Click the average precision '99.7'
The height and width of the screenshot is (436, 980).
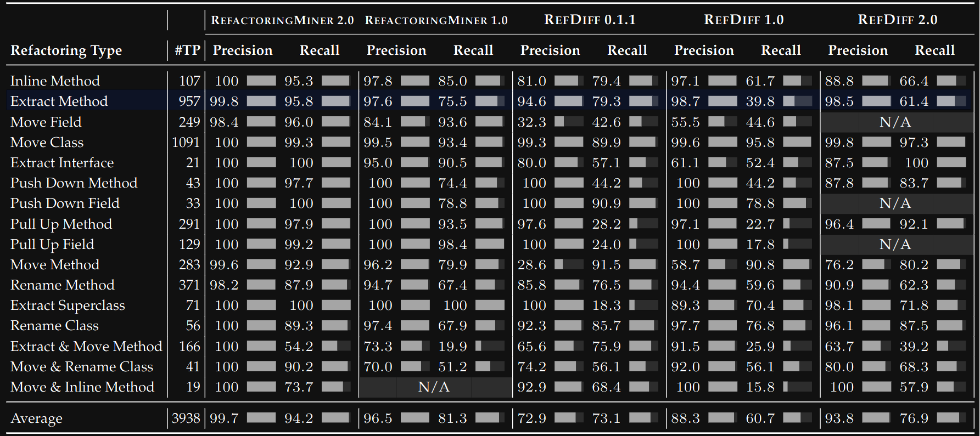pyautogui.click(x=224, y=418)
